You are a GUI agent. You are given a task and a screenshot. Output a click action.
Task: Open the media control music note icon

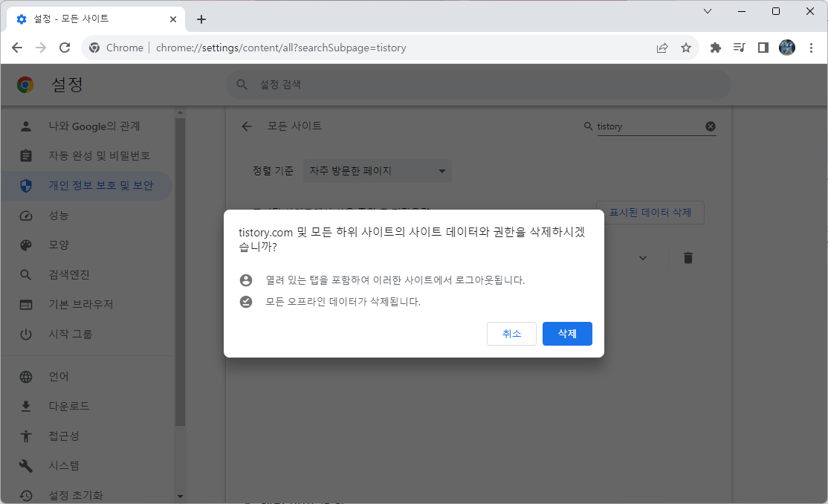pos(740,48)
